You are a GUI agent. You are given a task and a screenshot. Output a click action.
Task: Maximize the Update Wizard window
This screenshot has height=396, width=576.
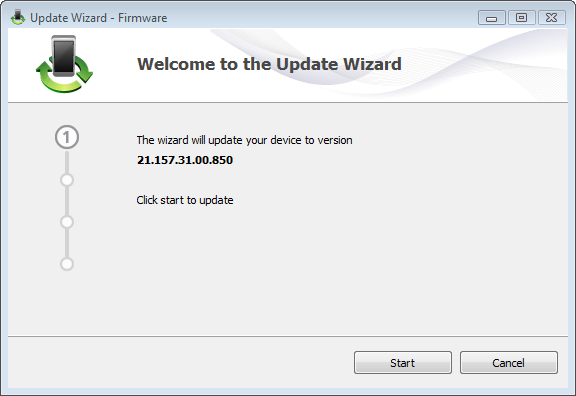click(x=521, y=18)
